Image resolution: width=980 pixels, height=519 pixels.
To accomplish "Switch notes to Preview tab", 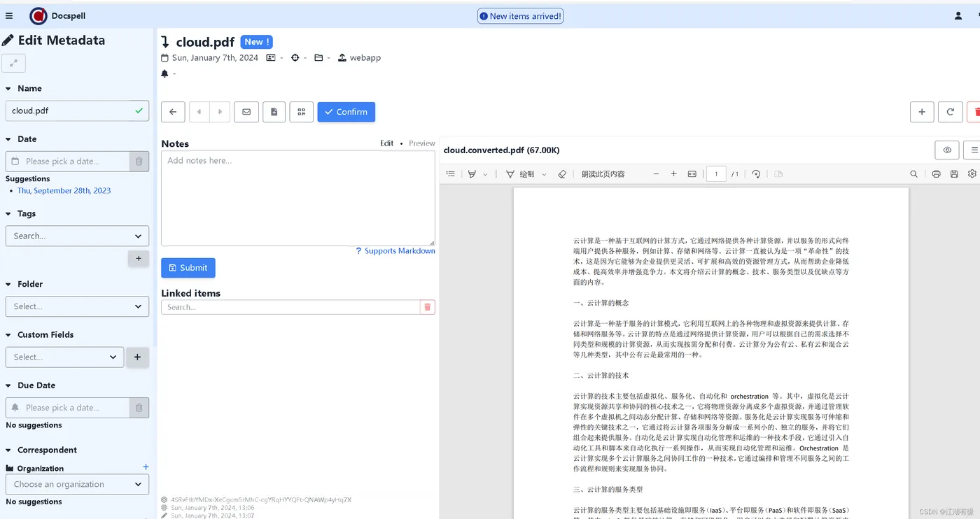I will point(422,143).
